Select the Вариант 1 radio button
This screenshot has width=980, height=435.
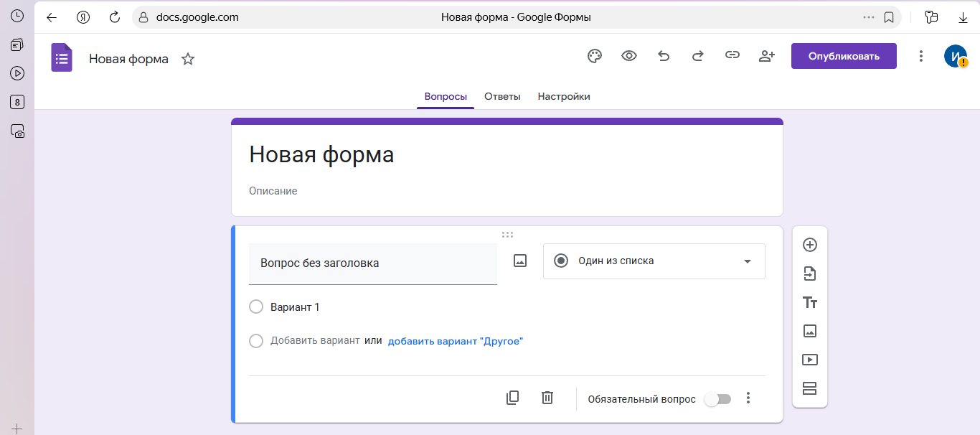pyautogui.click(x=256, y=307)
